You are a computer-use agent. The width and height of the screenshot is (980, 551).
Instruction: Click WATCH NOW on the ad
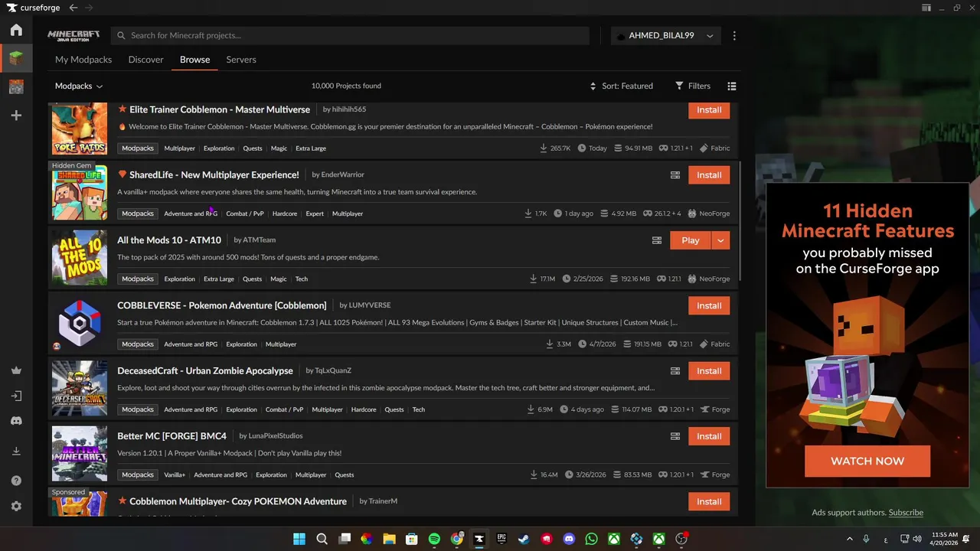pyautogui.click(x=867, y=461)
